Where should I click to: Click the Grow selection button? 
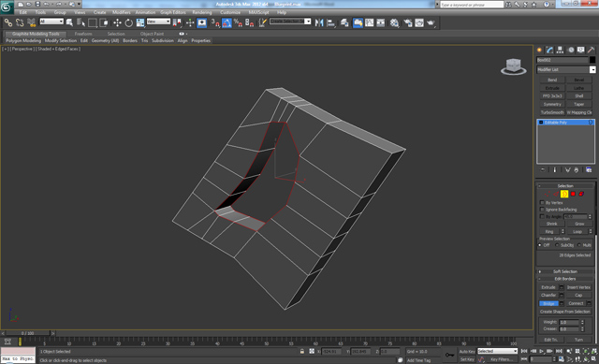(579, 224)
